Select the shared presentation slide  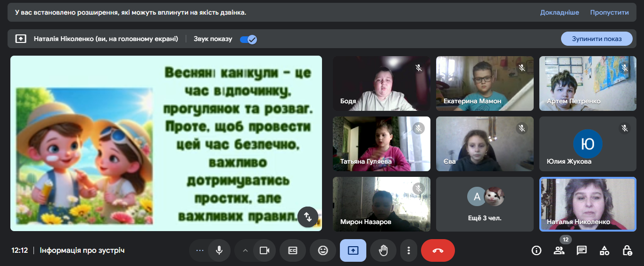point(166,143)
